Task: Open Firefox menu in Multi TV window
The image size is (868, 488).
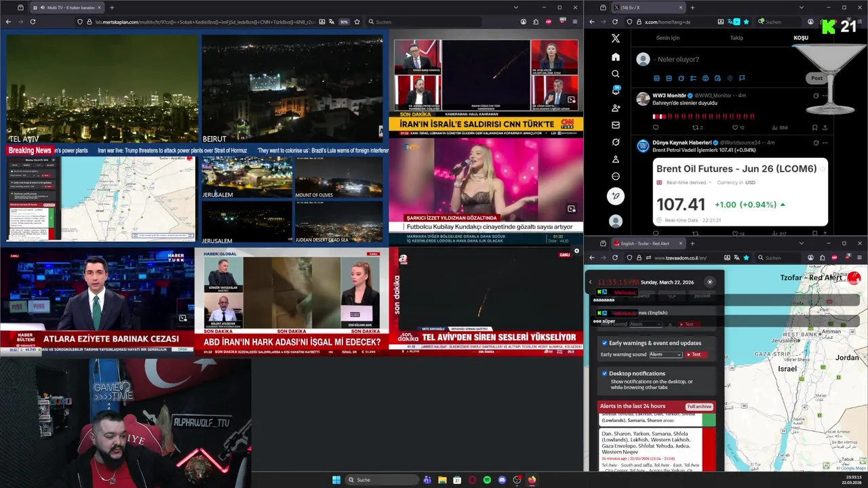Action: [x=576, y=22]
